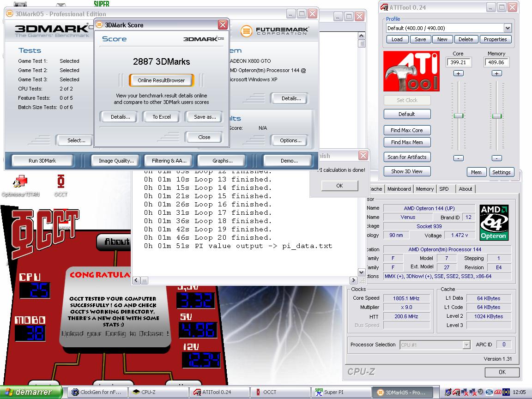
Task: Expand the ATITool Profile dropdown
Action: (508, 28)
